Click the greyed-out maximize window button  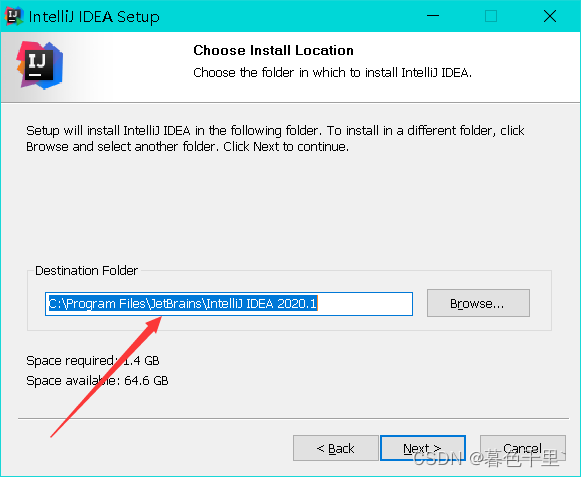click(491, 16)
